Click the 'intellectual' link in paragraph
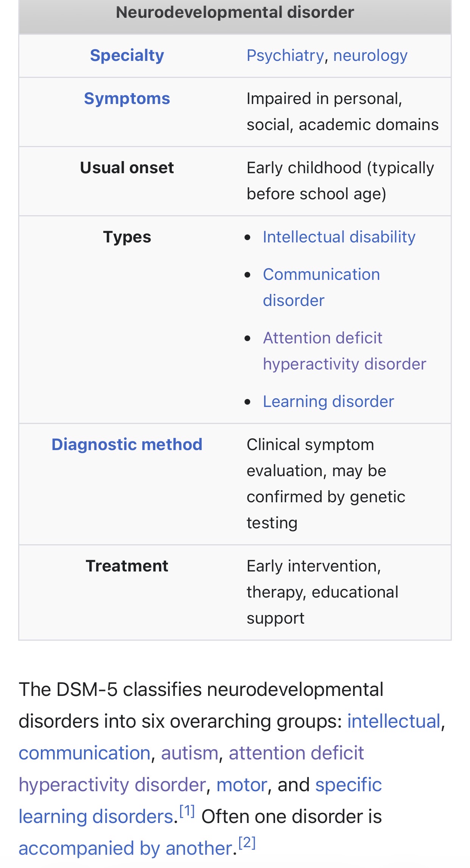 (394, 721)
